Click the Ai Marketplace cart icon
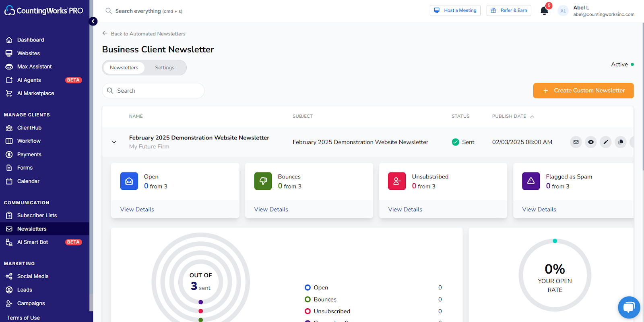This screenshot has width=644, height=322. [x=9, y=93]
